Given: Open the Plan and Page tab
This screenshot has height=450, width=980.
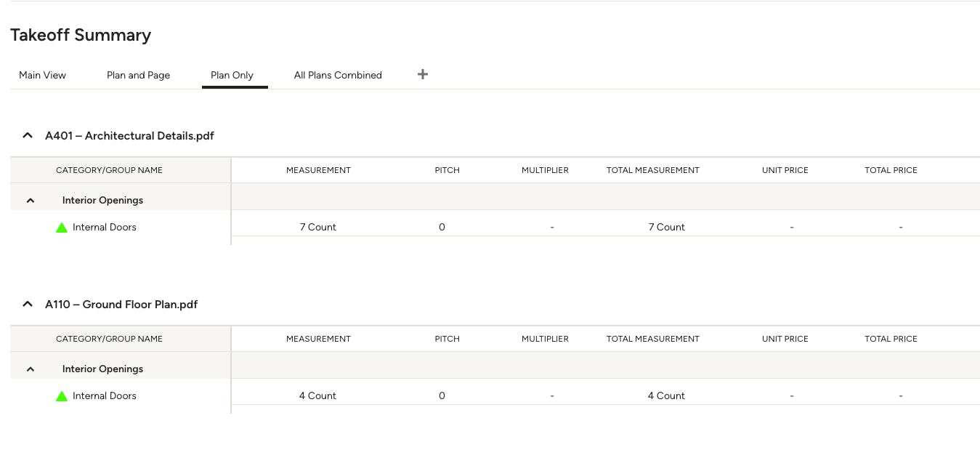Looking at the screenshot, I should pyautogui.click(x=138, y=75).
